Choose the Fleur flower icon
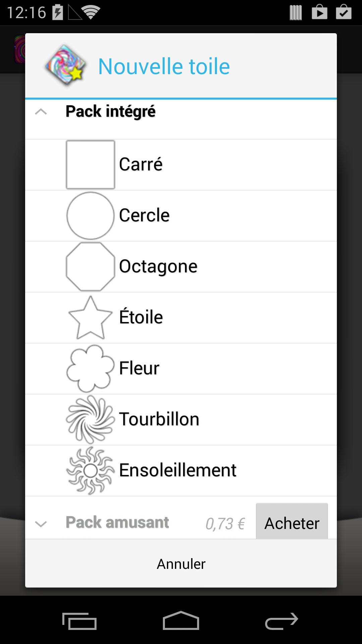Viewport: 362px width, 644px height. click(90, 369)
